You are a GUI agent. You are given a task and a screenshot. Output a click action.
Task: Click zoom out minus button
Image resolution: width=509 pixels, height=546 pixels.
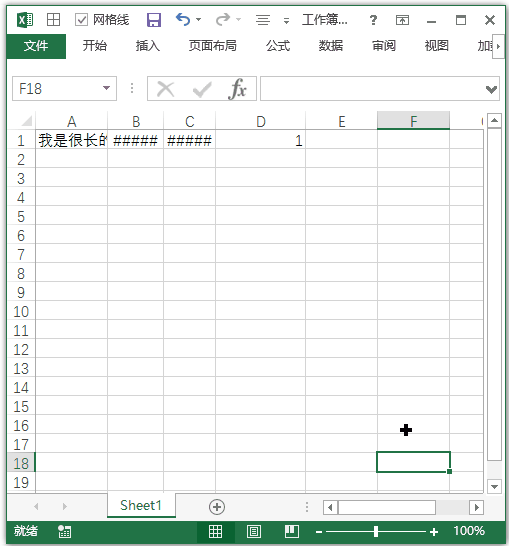[x=319, y=532]
